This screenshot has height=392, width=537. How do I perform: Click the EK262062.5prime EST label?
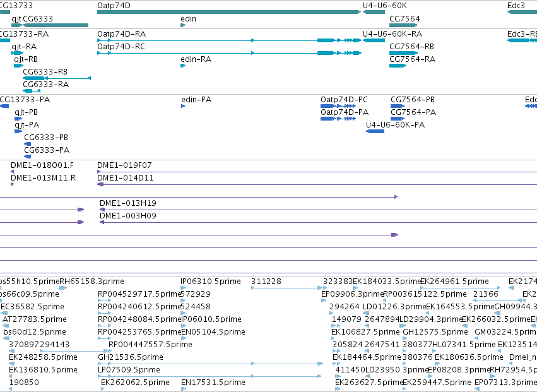click(135, 383)
